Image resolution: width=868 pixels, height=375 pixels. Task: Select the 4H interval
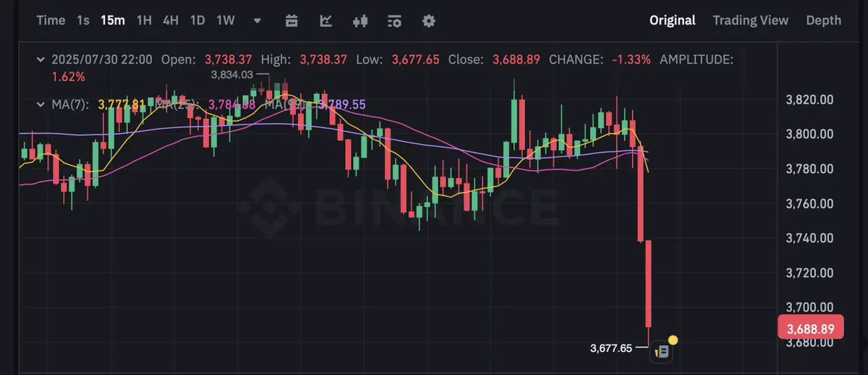(x=171, y=20)
